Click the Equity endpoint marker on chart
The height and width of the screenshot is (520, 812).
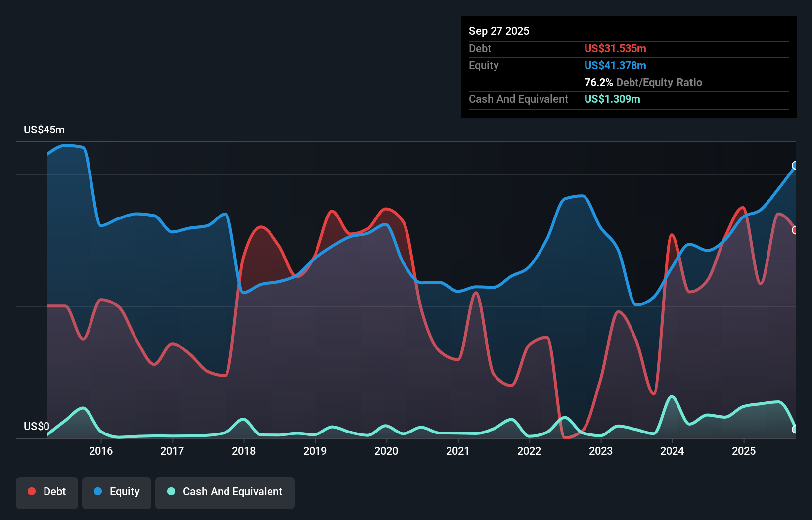795,165
